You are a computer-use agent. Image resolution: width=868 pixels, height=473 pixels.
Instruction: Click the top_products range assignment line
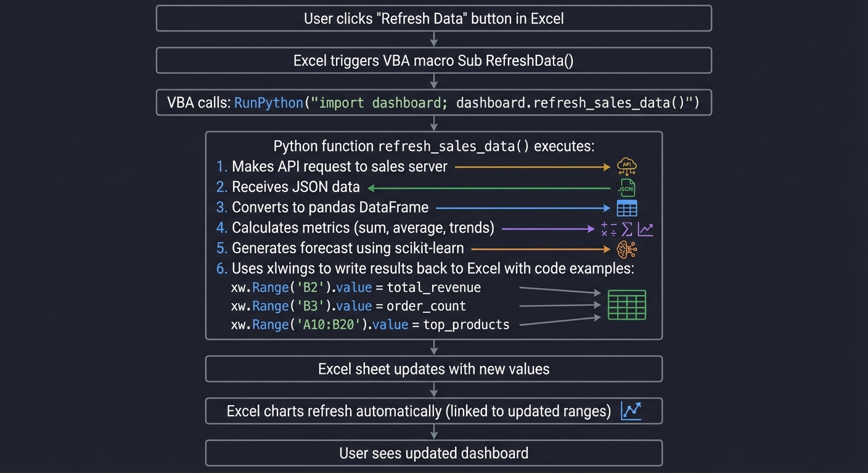click(x=370, y=324)
